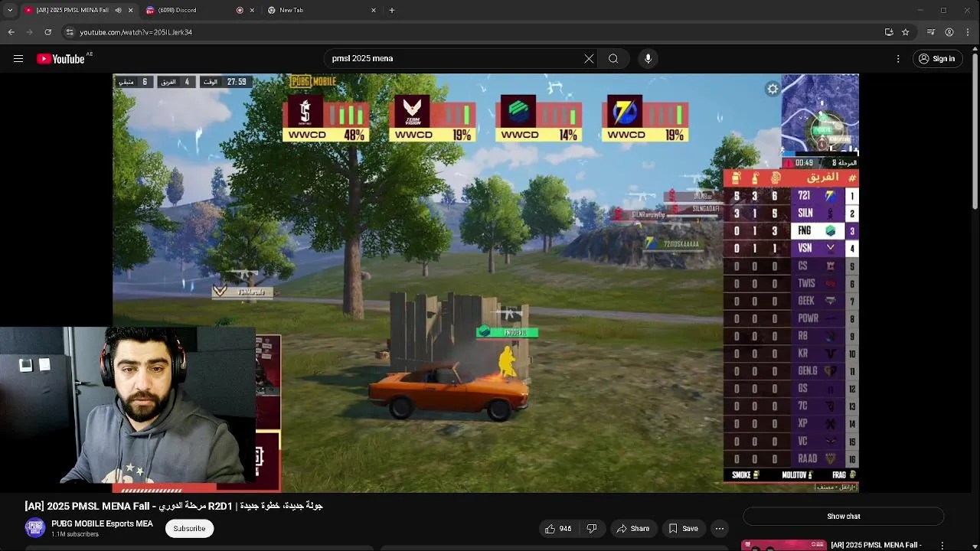Open the site information icon in address bar

pos(70,32)
